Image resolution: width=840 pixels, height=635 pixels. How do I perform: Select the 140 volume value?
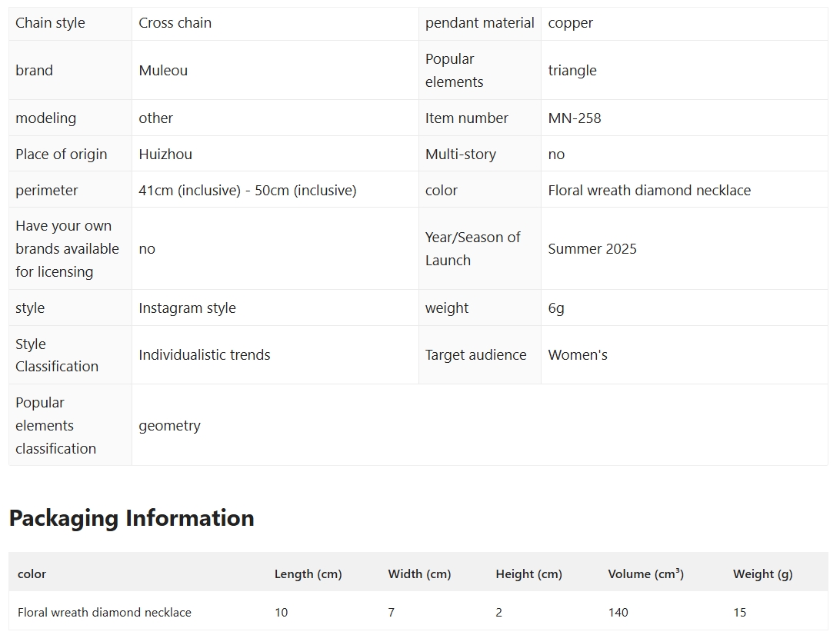(x=618, y=613)
